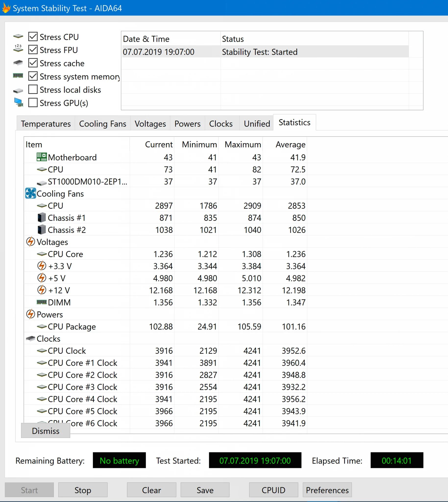Screen dimensions: 448x502
Task: Click the ST1000DM010 hard drive icon
Action: click(x=42, y=183)
